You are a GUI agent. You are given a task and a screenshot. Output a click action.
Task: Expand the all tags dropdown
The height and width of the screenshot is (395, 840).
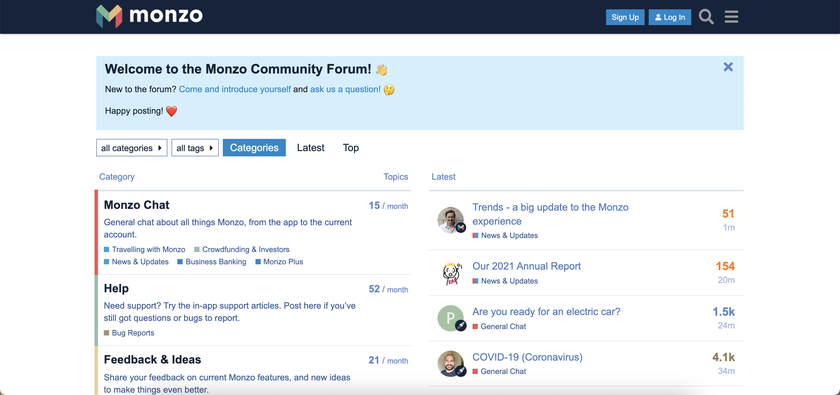(x=195, y=148)
